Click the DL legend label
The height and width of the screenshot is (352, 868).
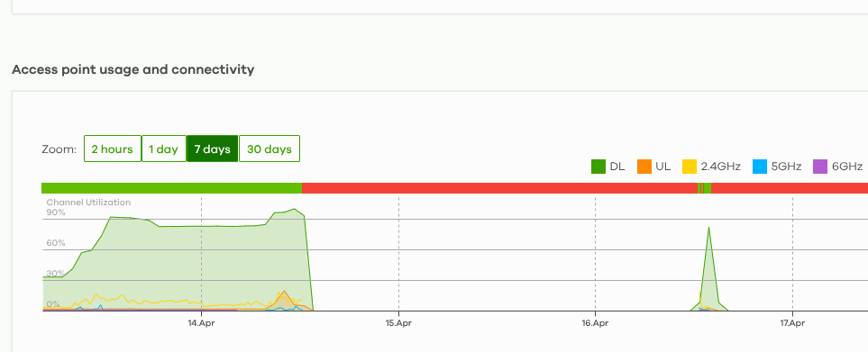click(x=617, y=167)
